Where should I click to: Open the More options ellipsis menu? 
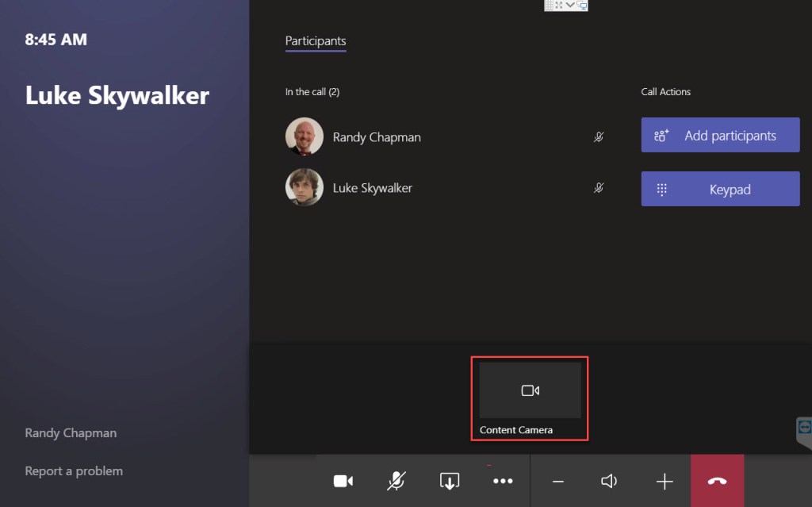[x=503, y=481]
